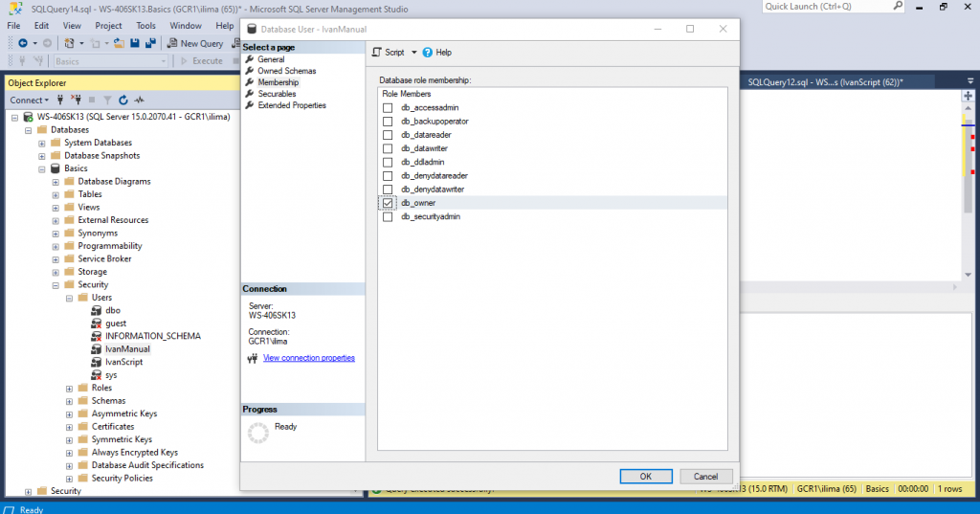
Task: Select the IvanScript user icon
Action: [97, 362]
